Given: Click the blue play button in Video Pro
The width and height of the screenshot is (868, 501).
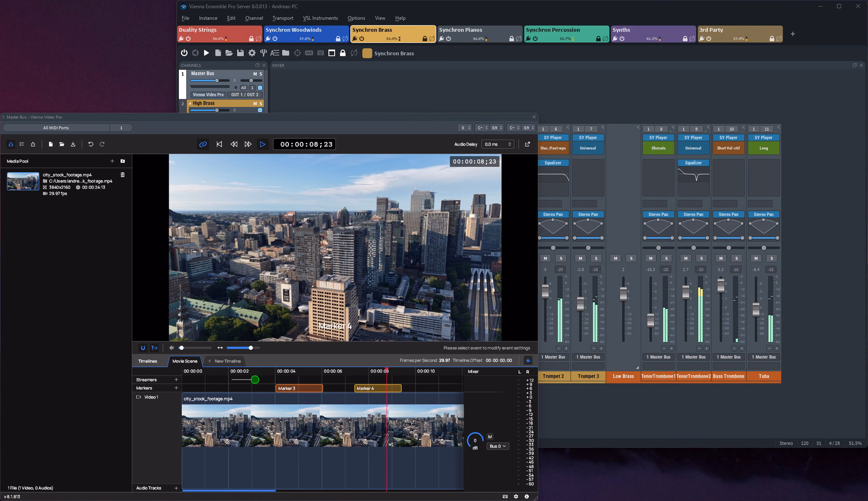Looking at the screenshot, I should tap(262, 144).
